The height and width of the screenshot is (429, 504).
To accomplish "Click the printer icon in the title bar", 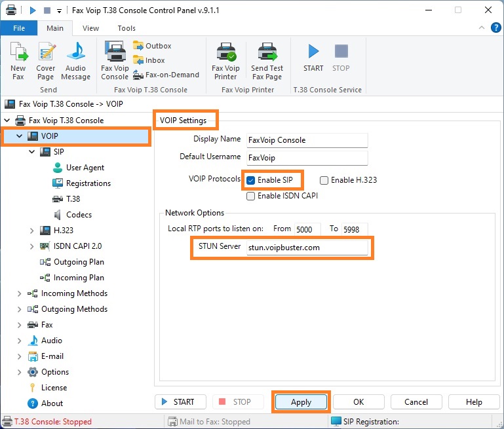I will [11, 10].
